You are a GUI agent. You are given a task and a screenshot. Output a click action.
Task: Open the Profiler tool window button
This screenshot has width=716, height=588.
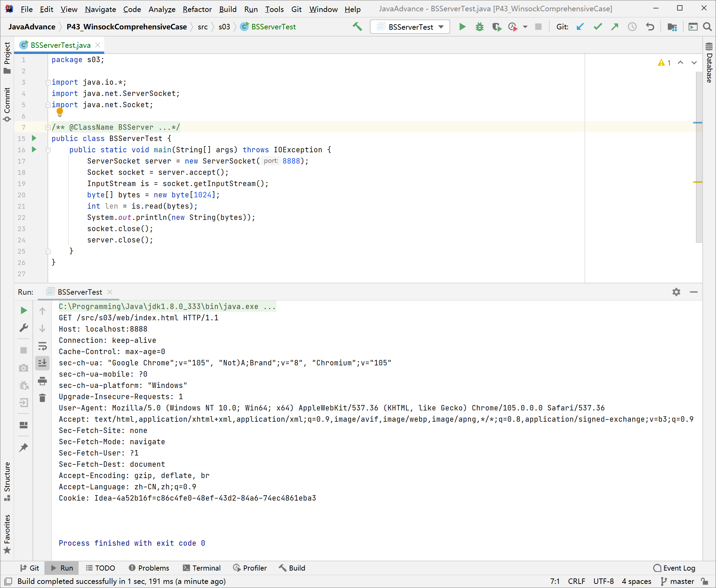point(250,568)
